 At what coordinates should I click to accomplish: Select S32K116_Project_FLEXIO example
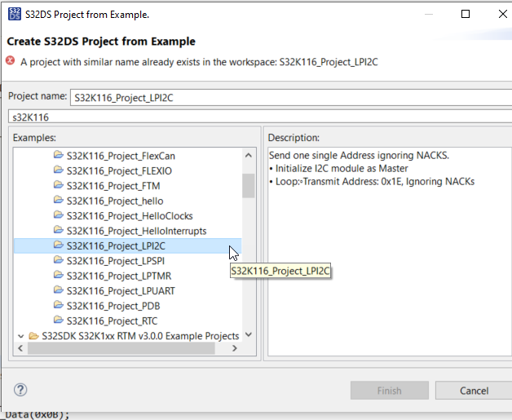(x=119, y=170)
